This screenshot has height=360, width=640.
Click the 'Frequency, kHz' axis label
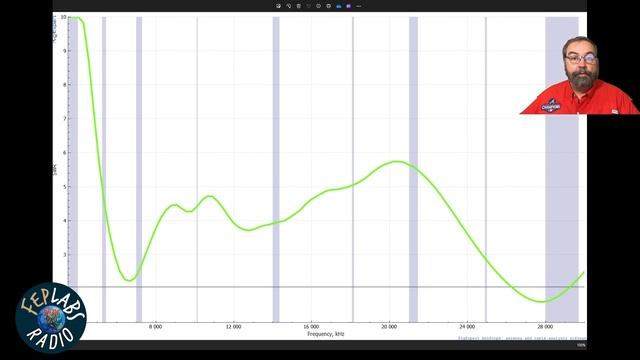[326, 334]
